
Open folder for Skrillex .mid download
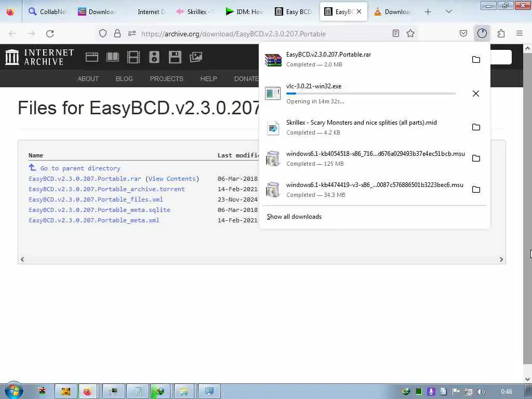point(476,127)
